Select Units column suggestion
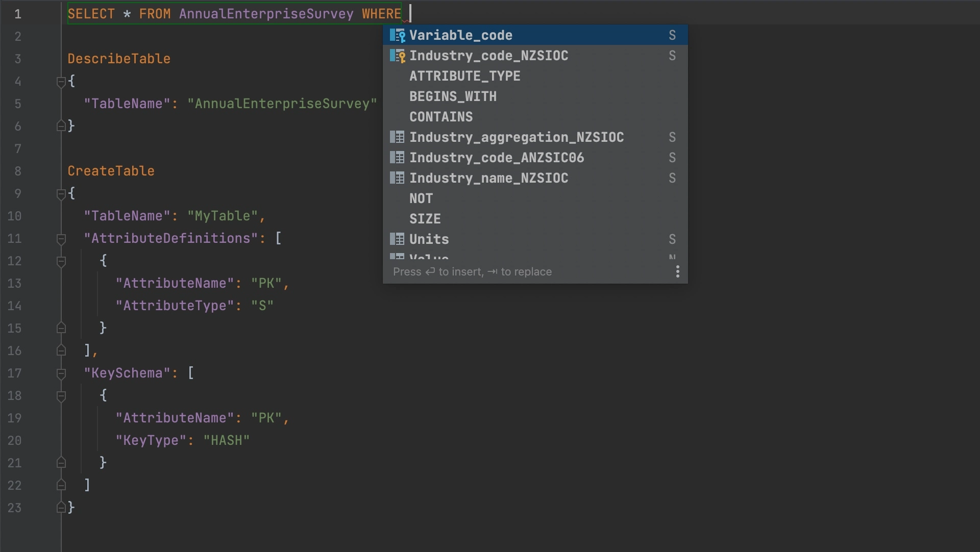 pyautogui.click(x=535, y=239)
